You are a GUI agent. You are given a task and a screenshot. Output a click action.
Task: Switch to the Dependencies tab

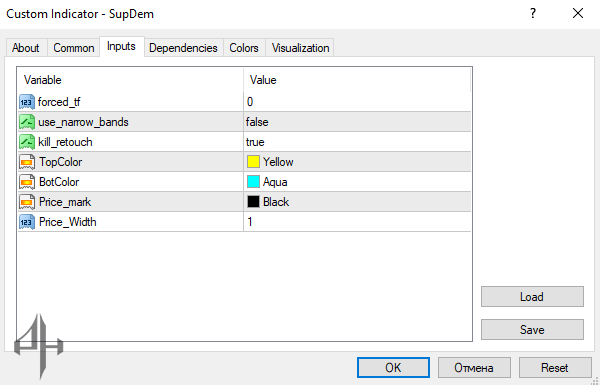[x=183, y=48]
